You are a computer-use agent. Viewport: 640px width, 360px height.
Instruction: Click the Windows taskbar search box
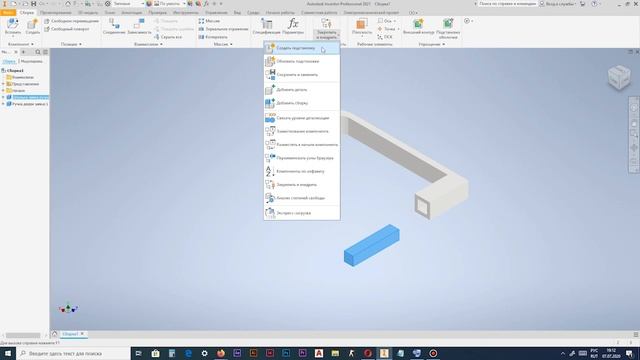coord(73,353)
